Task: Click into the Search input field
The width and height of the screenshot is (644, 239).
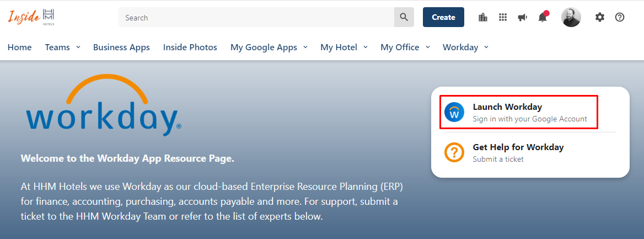Action: [x=256, y=17]
